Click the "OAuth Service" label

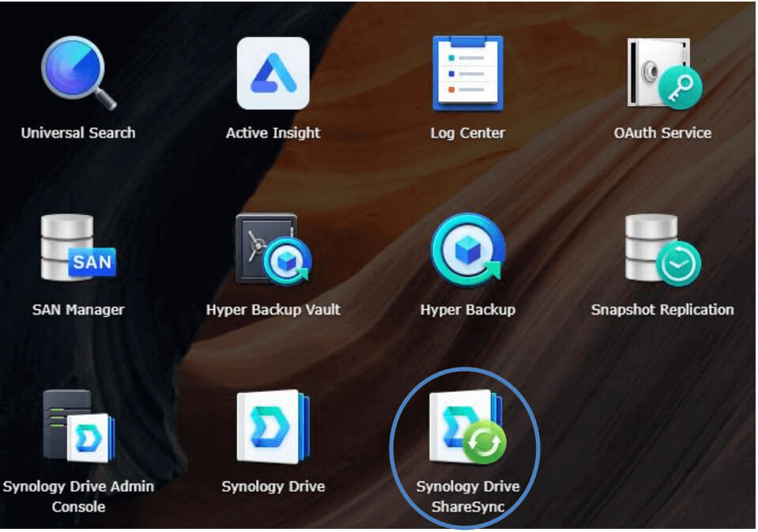(663, 133)
